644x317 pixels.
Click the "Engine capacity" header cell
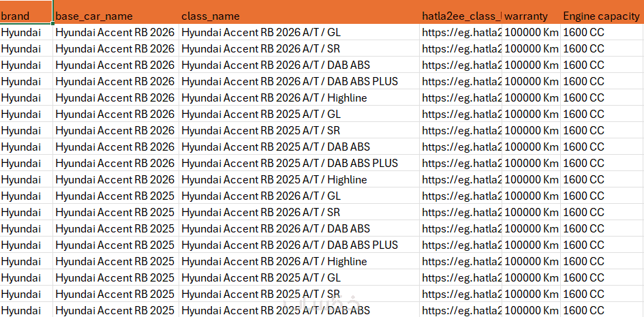coord(601,16)
